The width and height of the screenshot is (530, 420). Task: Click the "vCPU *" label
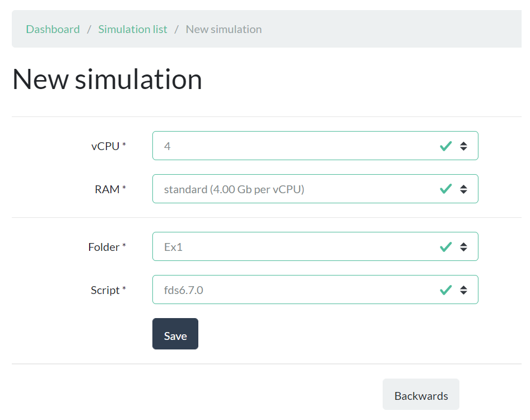click(x=109, y=146)
